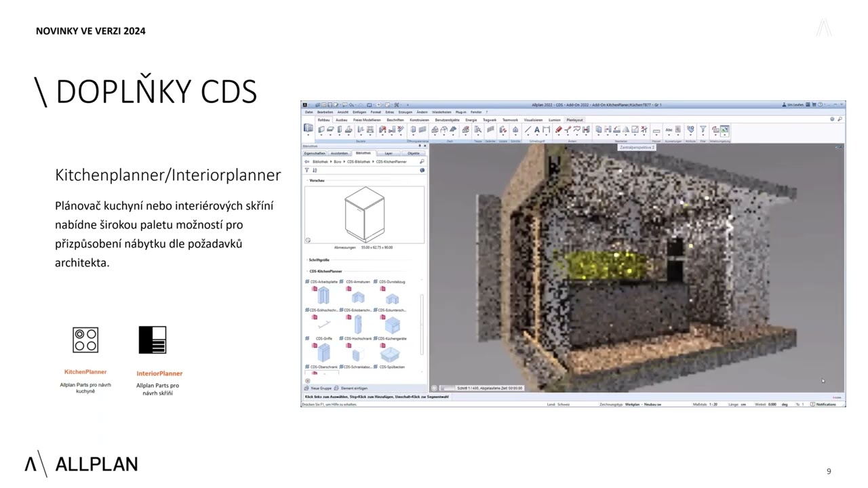Click the library search magnifier icon

point(422,162)
